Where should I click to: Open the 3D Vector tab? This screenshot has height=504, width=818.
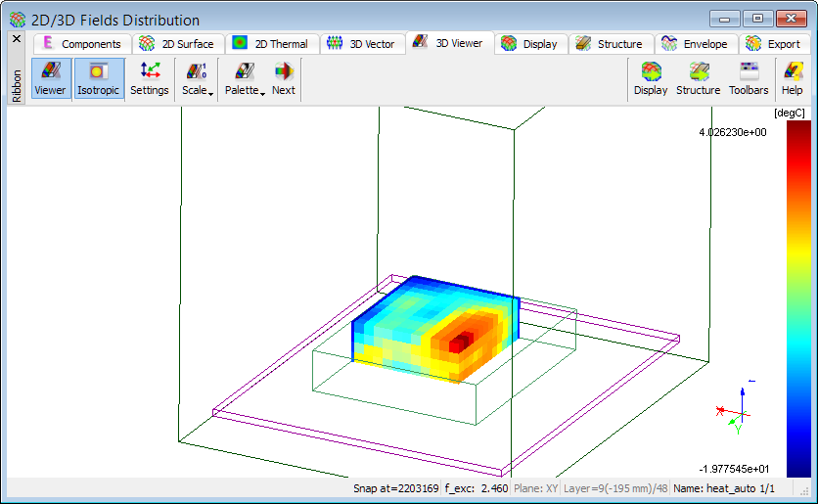[362, 44]
